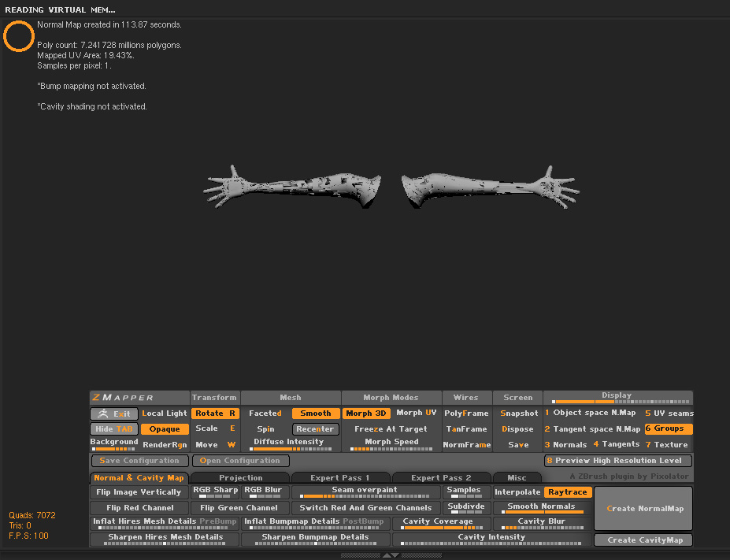Exit ZMapper using the Exit icon
730x560 pixels.
(113, 413)
